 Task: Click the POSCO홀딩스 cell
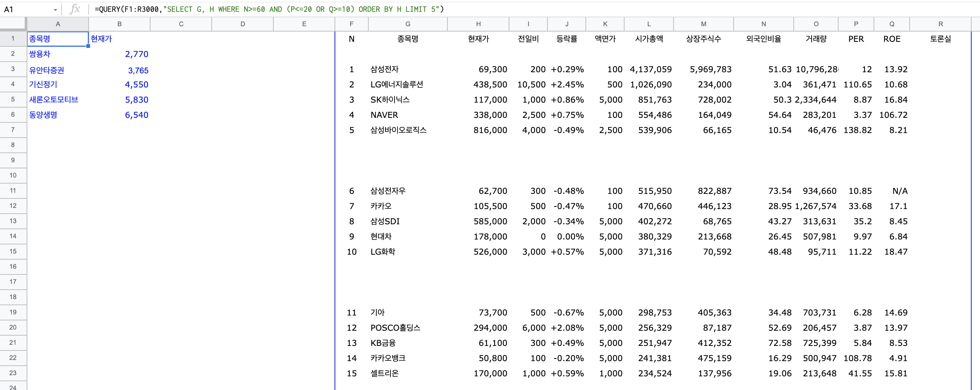click(408, 328)
